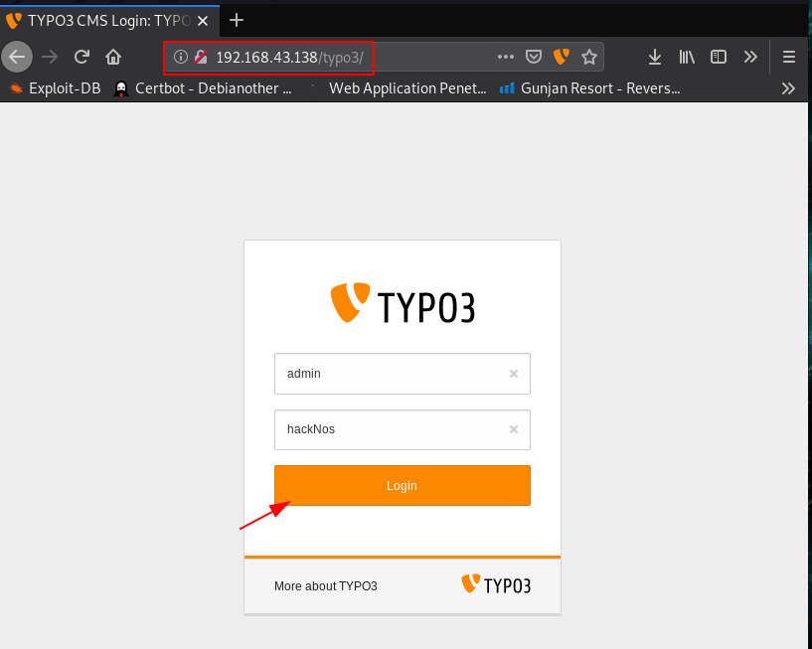Close the TYPO3 CMS Login tab

(203, 21)
